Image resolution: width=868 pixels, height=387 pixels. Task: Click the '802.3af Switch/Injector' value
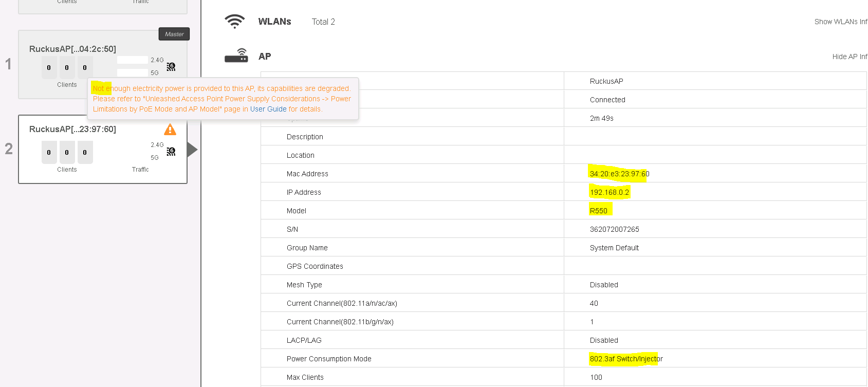point(626,359)
